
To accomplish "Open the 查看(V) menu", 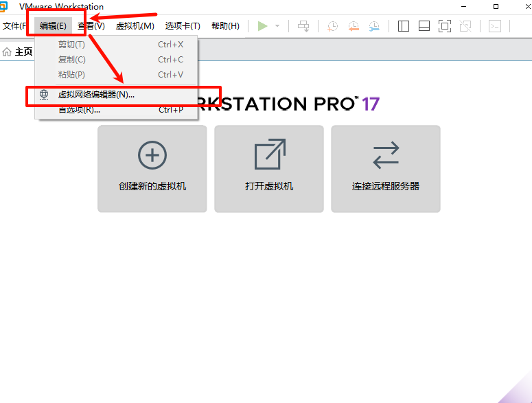I will 91,26.
